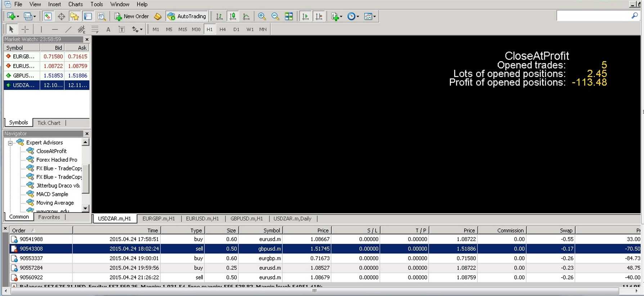
Task: Switch timeframe to M1
Action: pos(156,29)
